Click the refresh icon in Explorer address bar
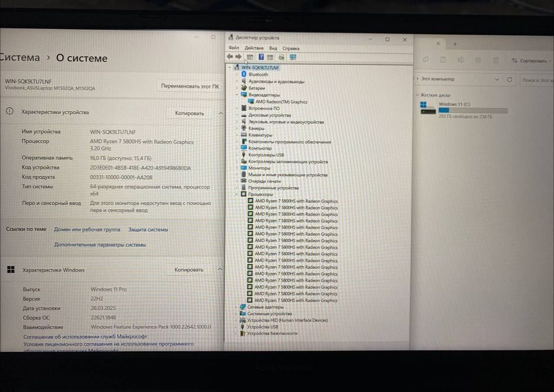Image resolution: width=554 pixels, height=392 pixels. click(x=510, y=79)
